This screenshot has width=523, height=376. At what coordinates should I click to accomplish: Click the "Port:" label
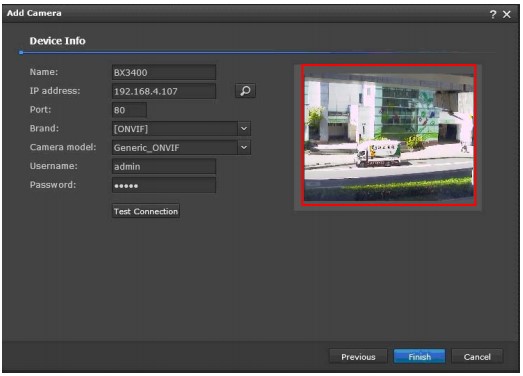(40, 109)
